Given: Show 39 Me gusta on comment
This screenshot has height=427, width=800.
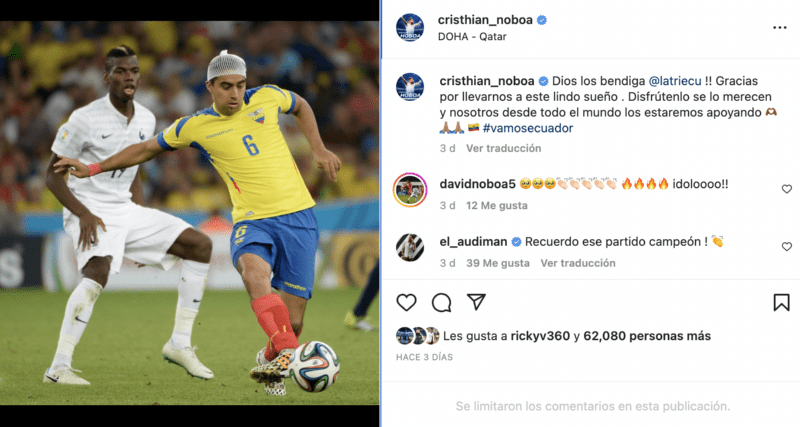Looking at the screenshot, I should pos(497,263).
